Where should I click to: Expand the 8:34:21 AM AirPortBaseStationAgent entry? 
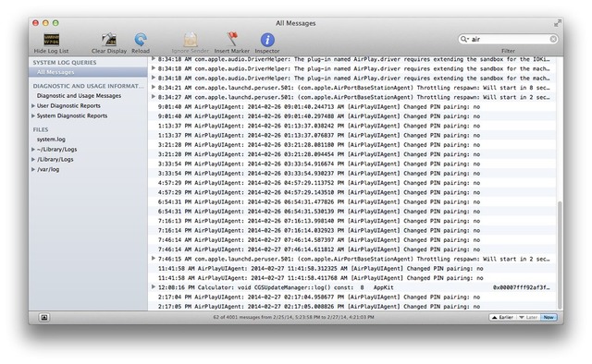point(154,87)
